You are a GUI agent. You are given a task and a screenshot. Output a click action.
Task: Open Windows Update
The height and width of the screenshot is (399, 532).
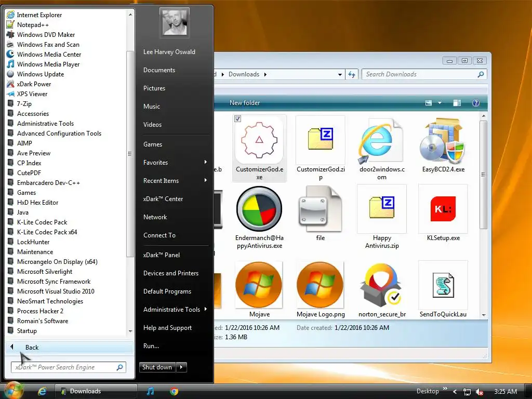[35, 74]
